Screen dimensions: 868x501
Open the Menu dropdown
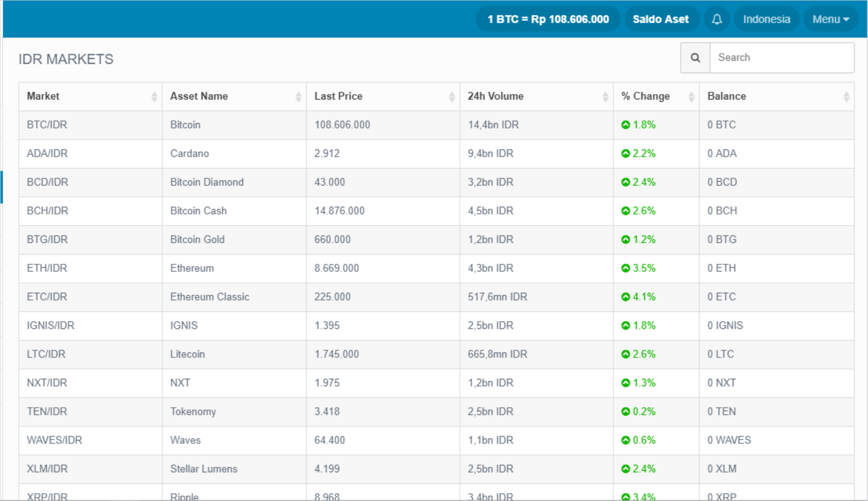point(830,19)
